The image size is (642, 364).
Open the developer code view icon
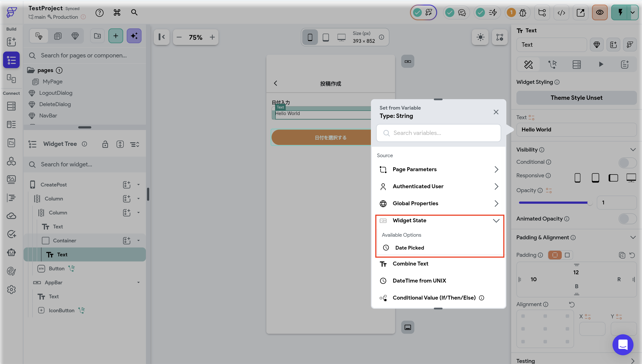point(561,12)
